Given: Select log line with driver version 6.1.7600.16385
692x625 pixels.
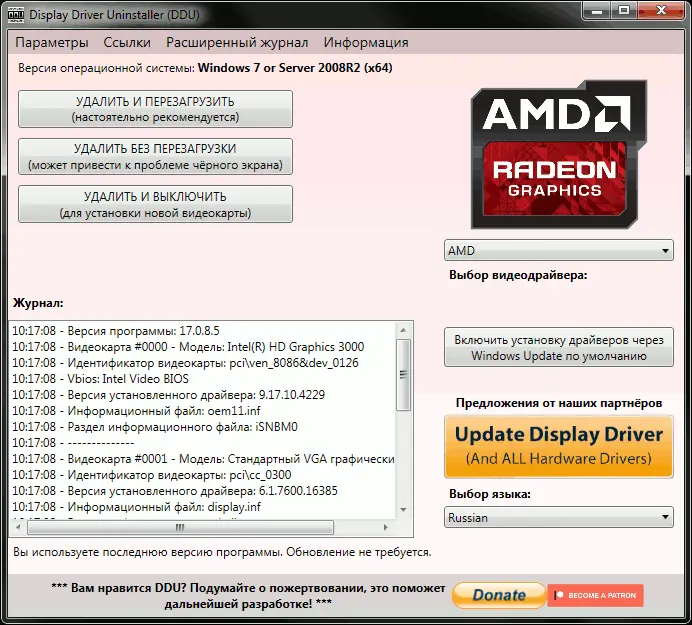Looking at the screenshot, I should click(x=175, y=491).
